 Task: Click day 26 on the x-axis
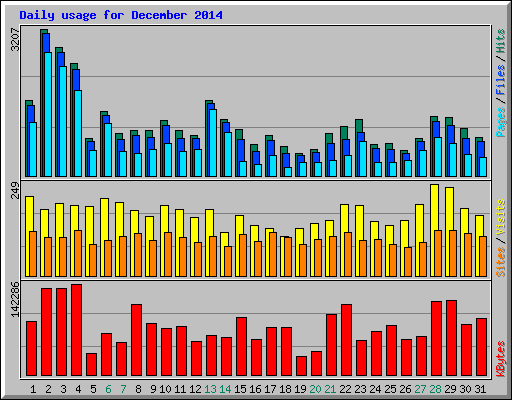pos(405,389)
